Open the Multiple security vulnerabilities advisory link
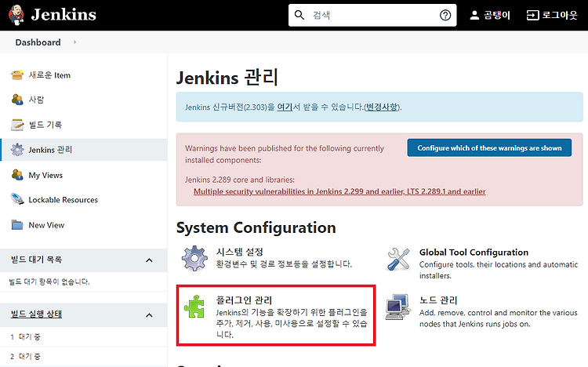Screen dimensions: 588x367 point(339,191)
